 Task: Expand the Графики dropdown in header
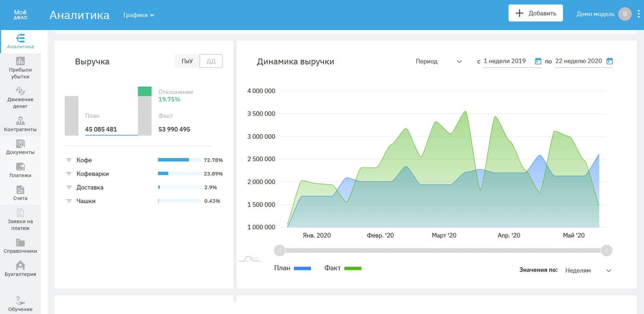139,15
